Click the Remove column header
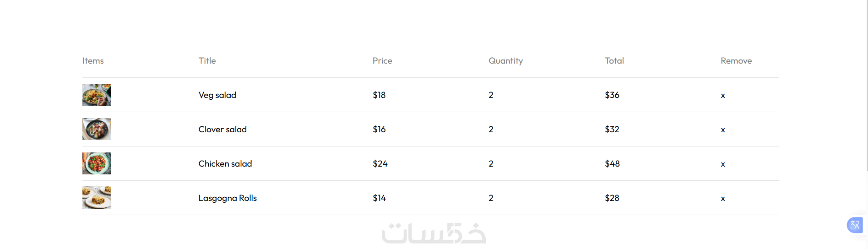 [736, 61]
